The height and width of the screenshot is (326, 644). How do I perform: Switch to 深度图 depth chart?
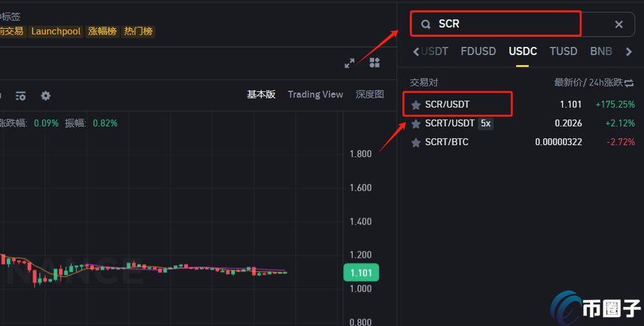370,94
